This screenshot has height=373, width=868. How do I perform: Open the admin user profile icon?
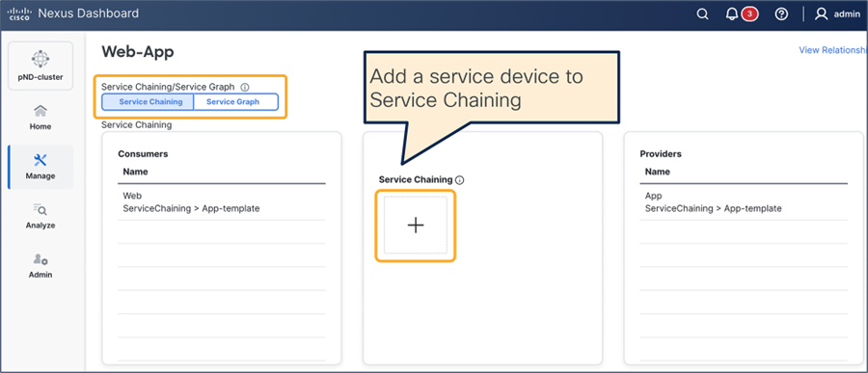click(x=821, y=14)
